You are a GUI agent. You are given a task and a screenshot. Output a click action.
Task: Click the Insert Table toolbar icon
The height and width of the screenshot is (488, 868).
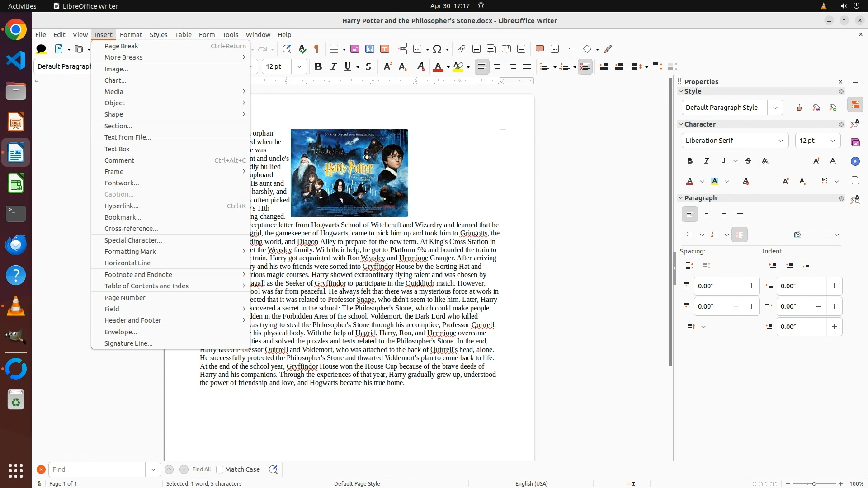334,49
